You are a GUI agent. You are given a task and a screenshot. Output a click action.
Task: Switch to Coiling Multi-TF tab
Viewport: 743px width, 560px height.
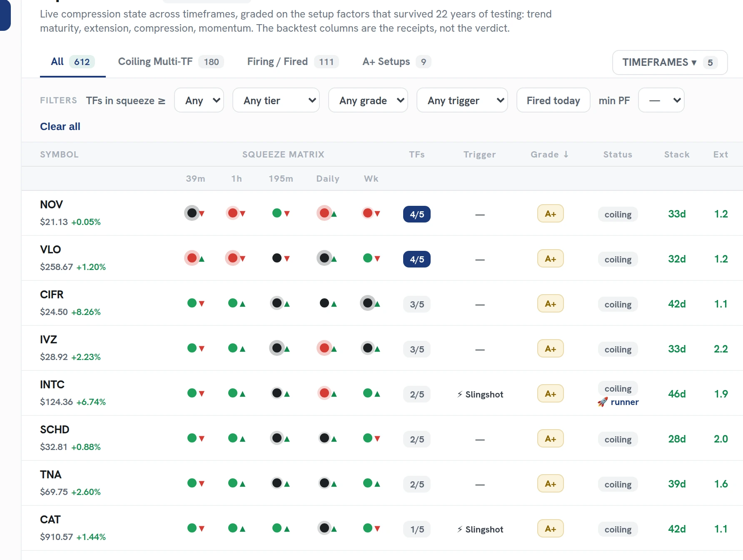[x=171, y=62]
